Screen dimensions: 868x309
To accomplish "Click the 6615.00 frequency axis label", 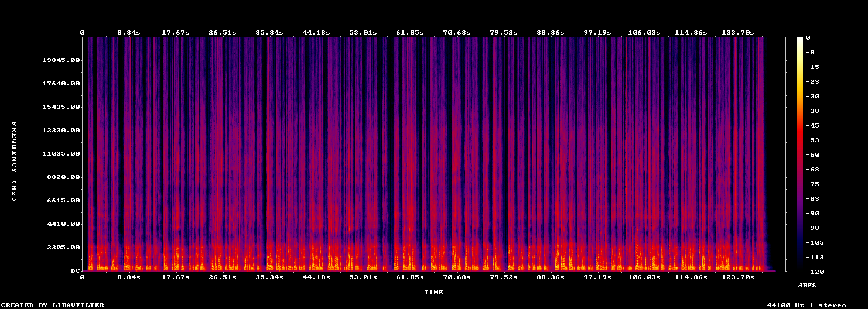I will [x=63, y=201].
